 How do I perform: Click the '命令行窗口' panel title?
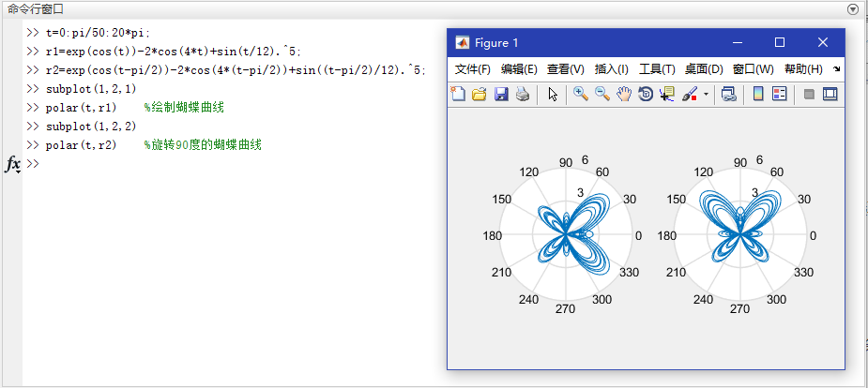click(x=36, y=9)
